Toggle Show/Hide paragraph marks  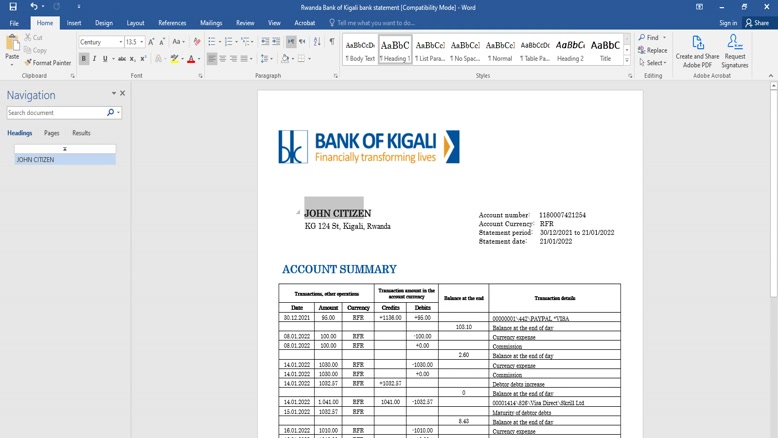(332, 42)
